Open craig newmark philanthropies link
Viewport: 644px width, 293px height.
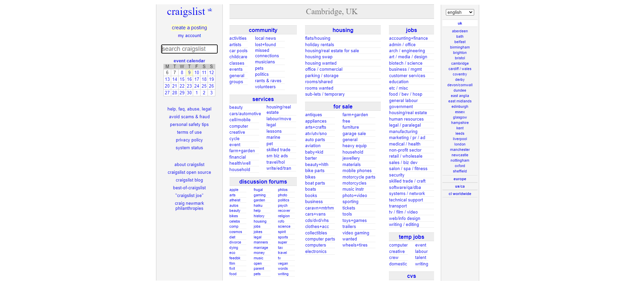pos(189,206)
